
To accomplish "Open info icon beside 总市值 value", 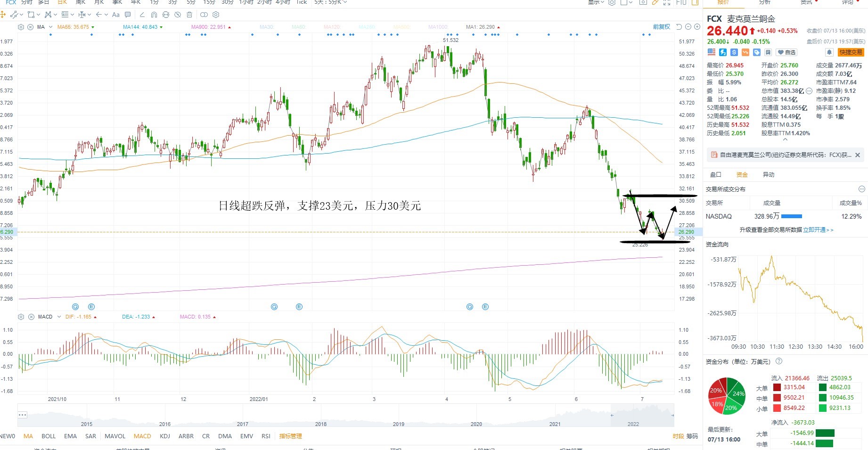I will (x=809, y=91).
